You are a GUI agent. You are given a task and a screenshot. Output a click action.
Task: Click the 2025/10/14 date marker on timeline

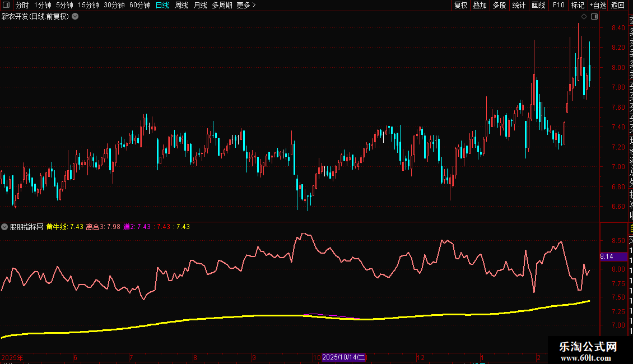coord(343,357)
